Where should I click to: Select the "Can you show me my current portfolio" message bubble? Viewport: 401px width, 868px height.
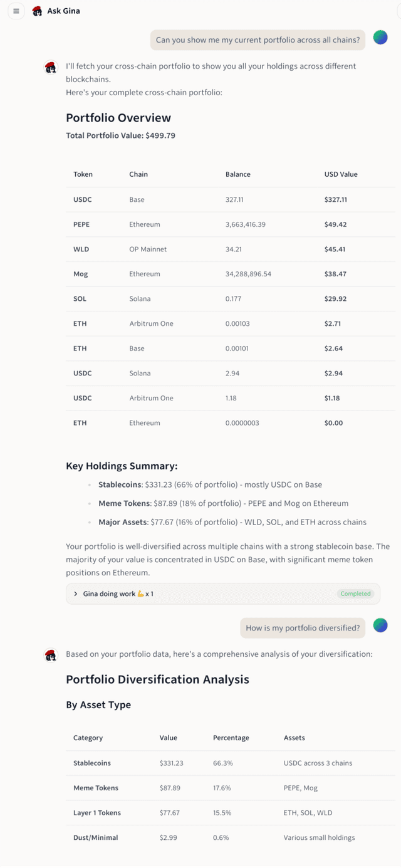click(258, 40)
